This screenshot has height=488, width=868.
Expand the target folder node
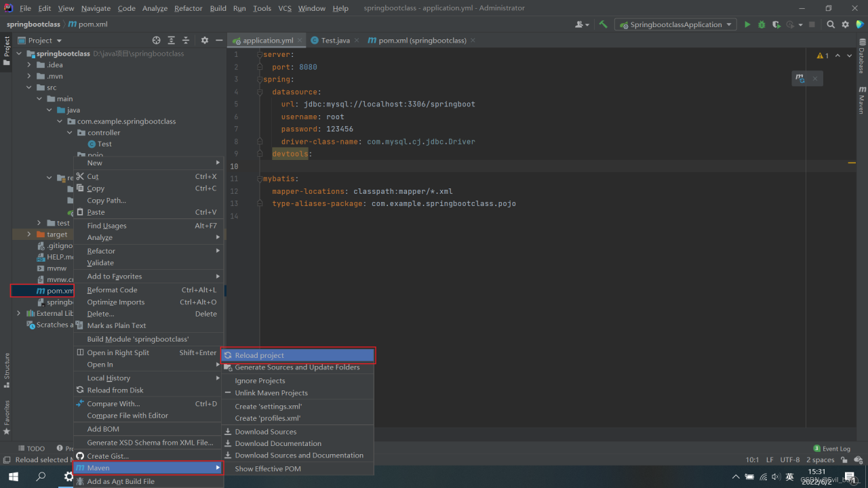point(29,235)
